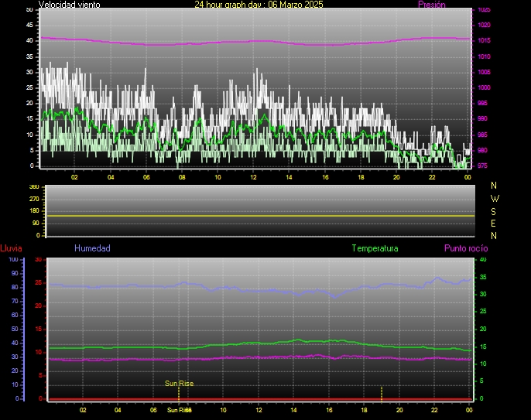Click the 975 value on the pressure axis

point(482,166)
